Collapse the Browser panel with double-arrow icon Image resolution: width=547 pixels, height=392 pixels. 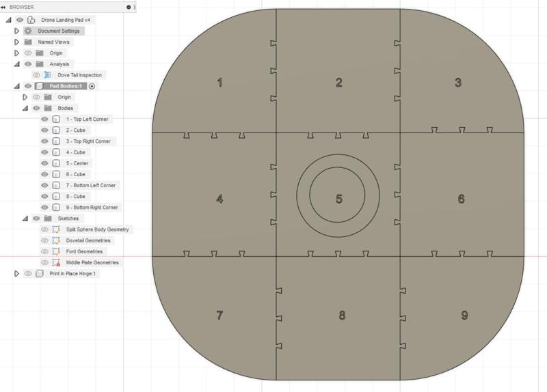click(x=3, y=7)
